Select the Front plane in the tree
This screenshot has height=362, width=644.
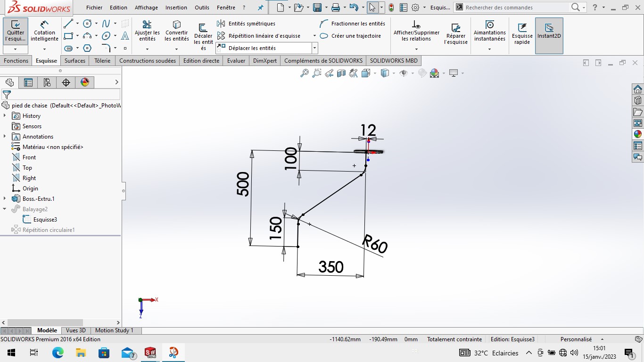tap(29, 157)
